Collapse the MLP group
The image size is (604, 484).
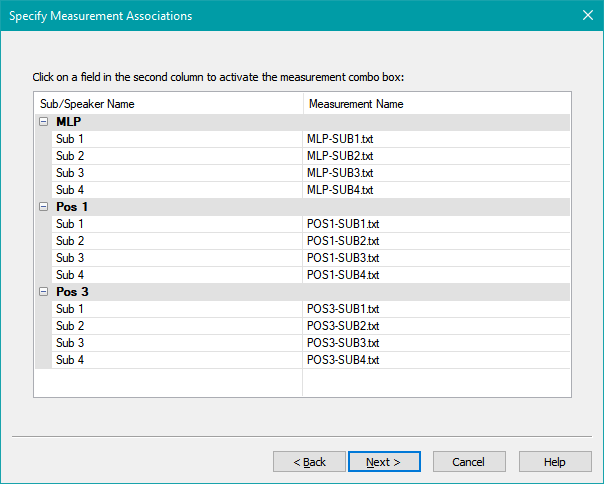[x=44, y=122]
